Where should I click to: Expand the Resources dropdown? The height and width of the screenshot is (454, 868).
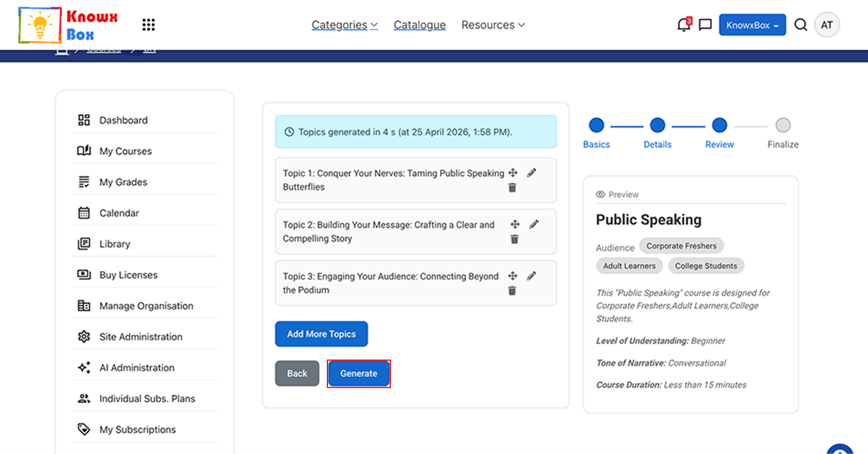pyautogui.click(x=493, y=25)
